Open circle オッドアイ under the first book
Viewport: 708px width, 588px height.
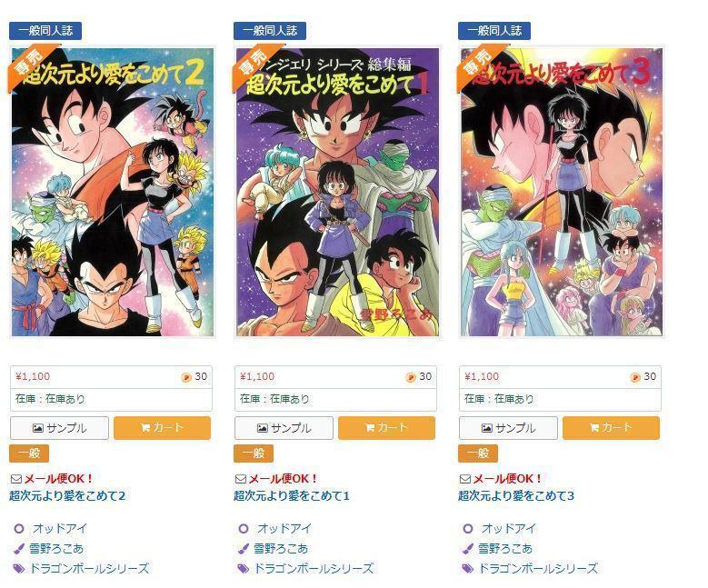pos(60,528)
